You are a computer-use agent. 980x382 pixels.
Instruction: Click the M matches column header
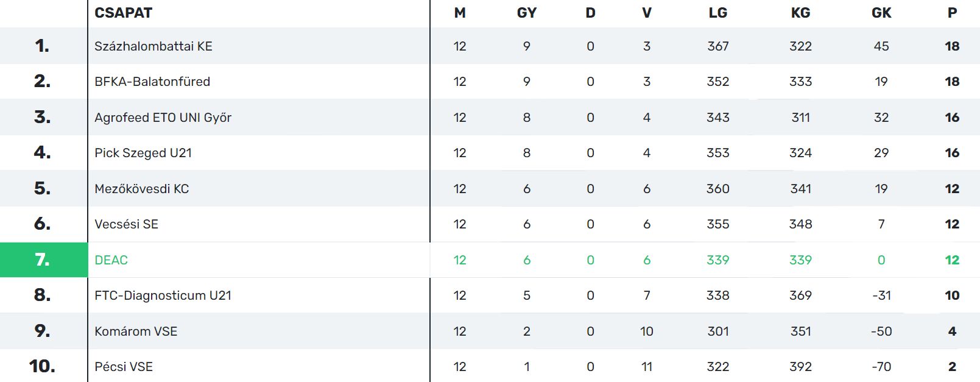click(x=460, y=13)
